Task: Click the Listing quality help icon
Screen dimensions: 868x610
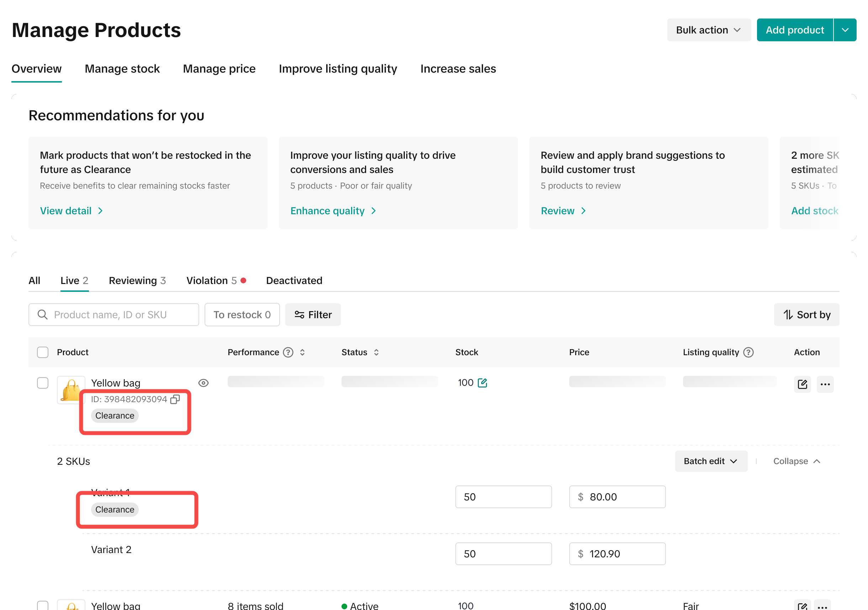Action: 748,352
